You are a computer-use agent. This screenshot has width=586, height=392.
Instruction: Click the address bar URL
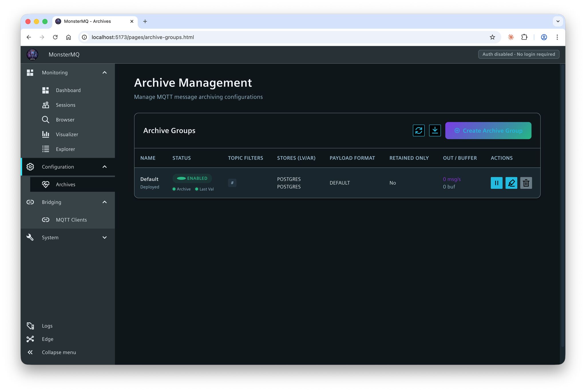pos(143,37)
